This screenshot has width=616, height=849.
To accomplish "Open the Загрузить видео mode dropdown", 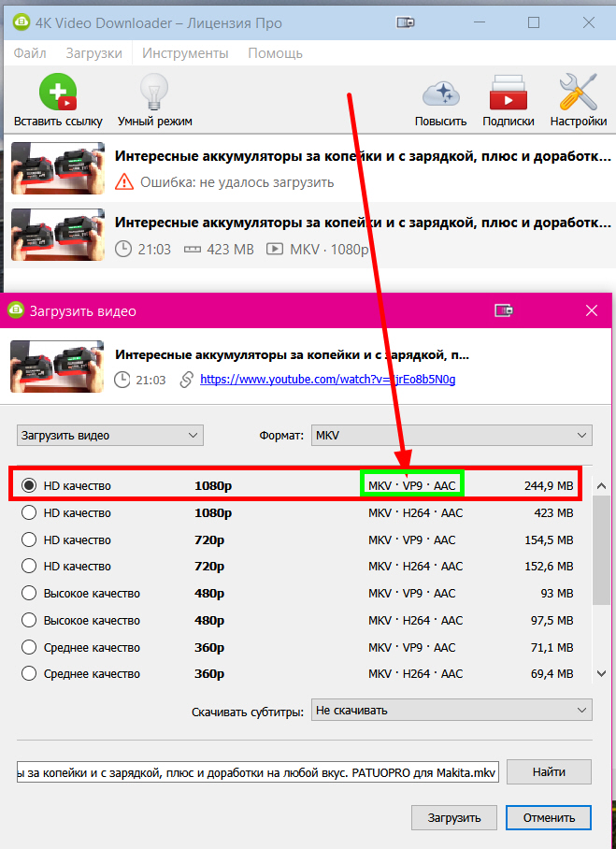I will click(110, 436).
